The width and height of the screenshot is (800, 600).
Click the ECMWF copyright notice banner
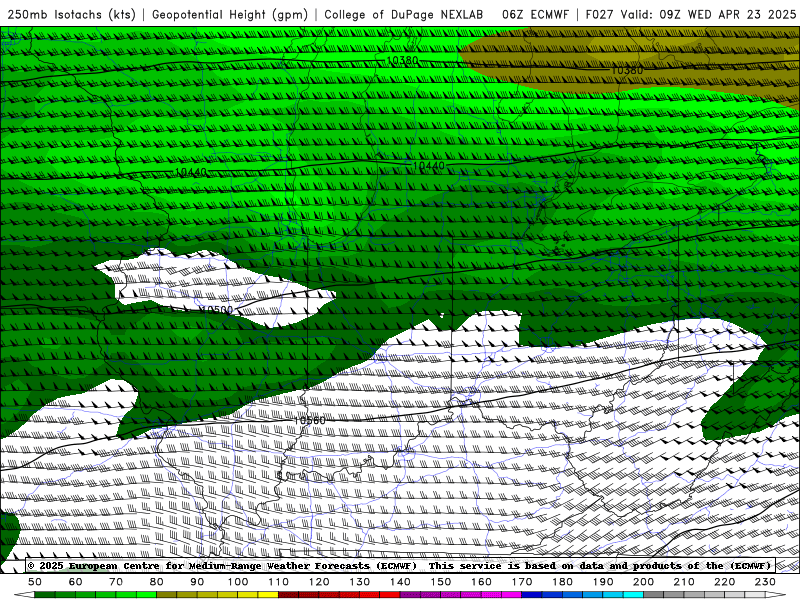coord(400,566)
